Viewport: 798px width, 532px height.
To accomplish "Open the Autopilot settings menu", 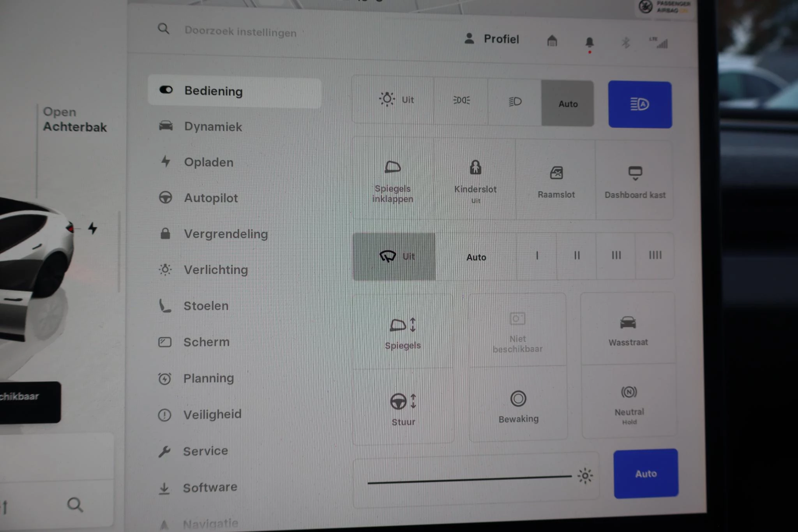I will click(210, 198).
